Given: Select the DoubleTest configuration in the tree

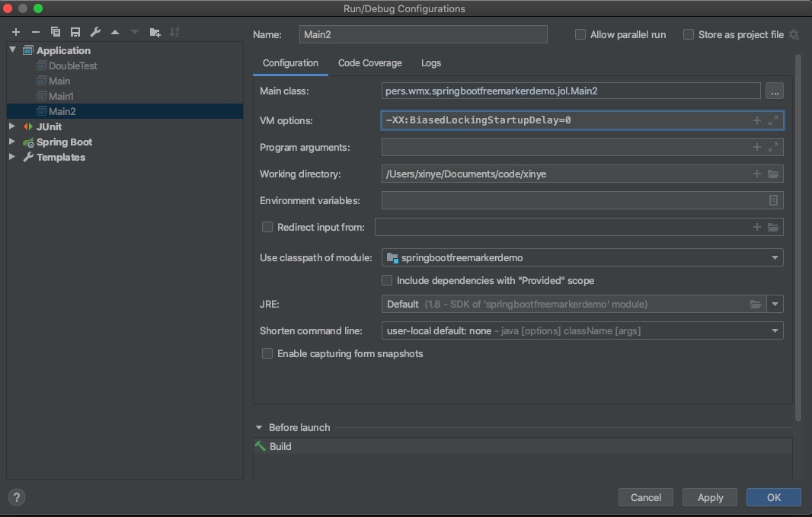Looking at the screenshot, I should pyautogui.click(x=72, y=65).
